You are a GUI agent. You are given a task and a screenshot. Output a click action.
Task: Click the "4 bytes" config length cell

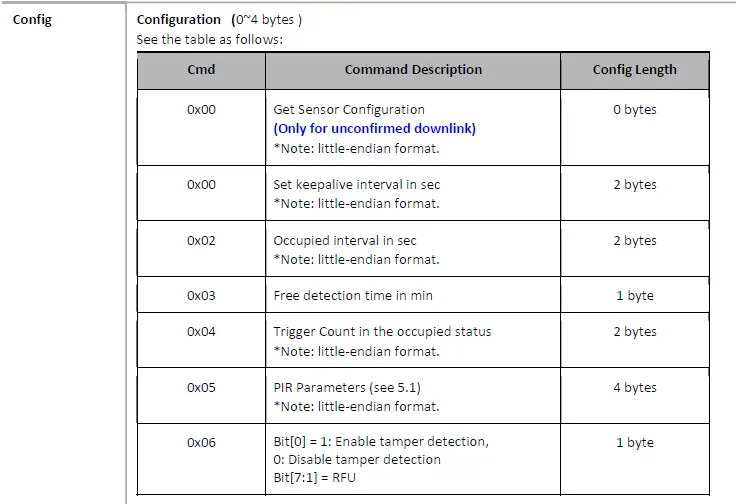(x=635, y=388)
